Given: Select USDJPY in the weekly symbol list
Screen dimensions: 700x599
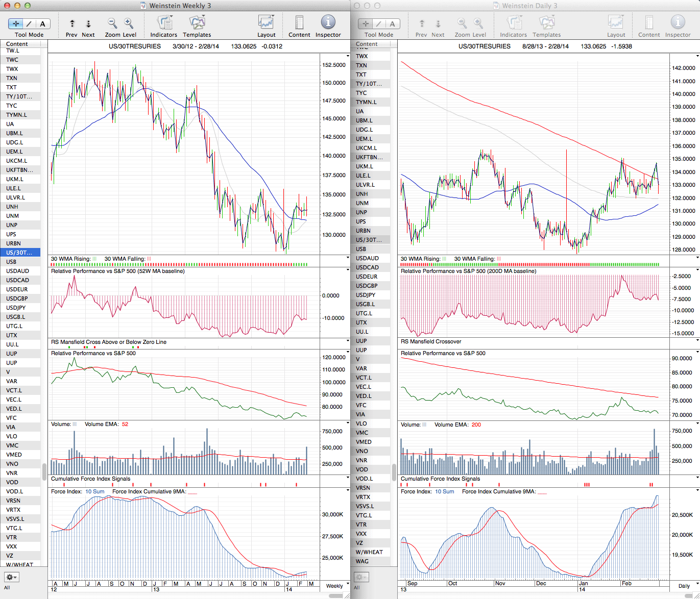Looking at the screenshot, I should (x=16, y=308).
